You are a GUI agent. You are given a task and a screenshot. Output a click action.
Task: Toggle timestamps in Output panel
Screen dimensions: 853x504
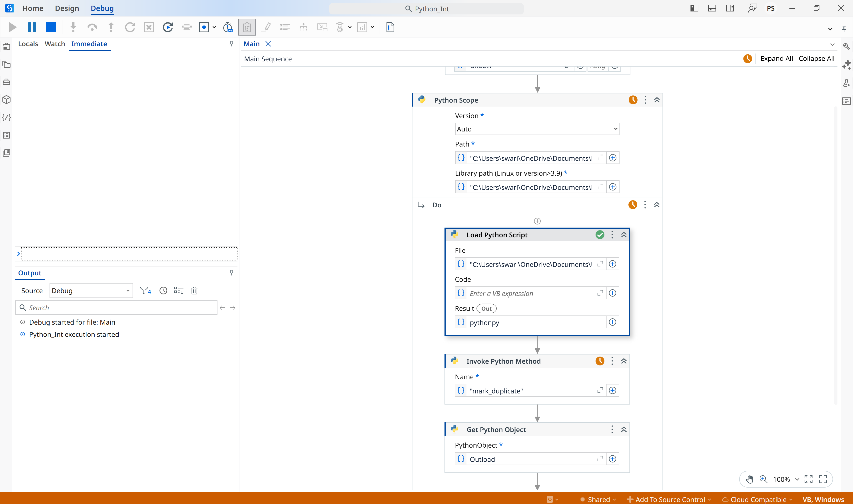[x=163, y=290]
